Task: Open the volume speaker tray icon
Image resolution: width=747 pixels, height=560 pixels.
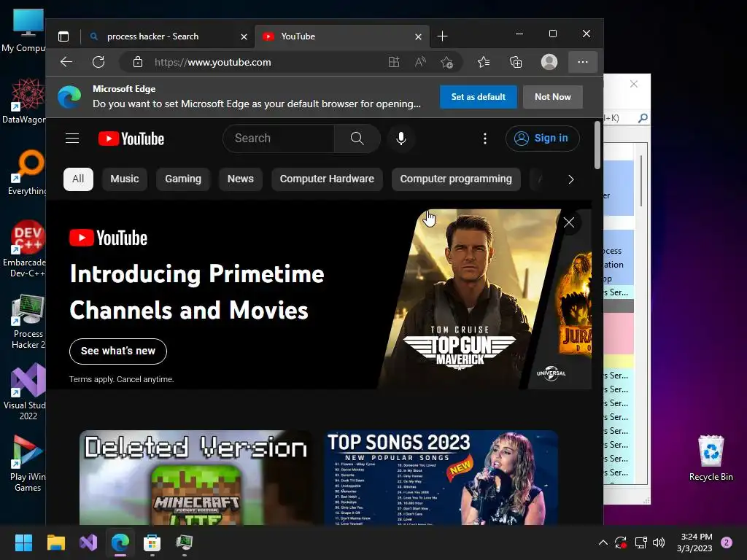Action: click(659, 542)
